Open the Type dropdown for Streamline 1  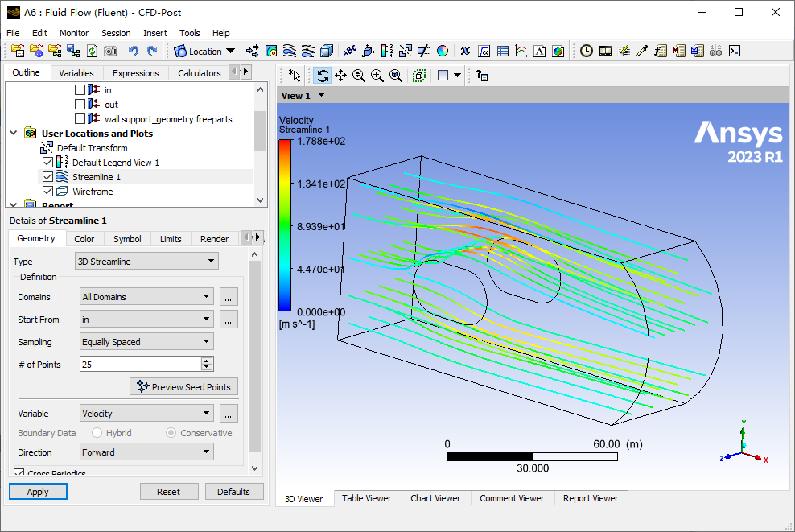tap(146, 260)
